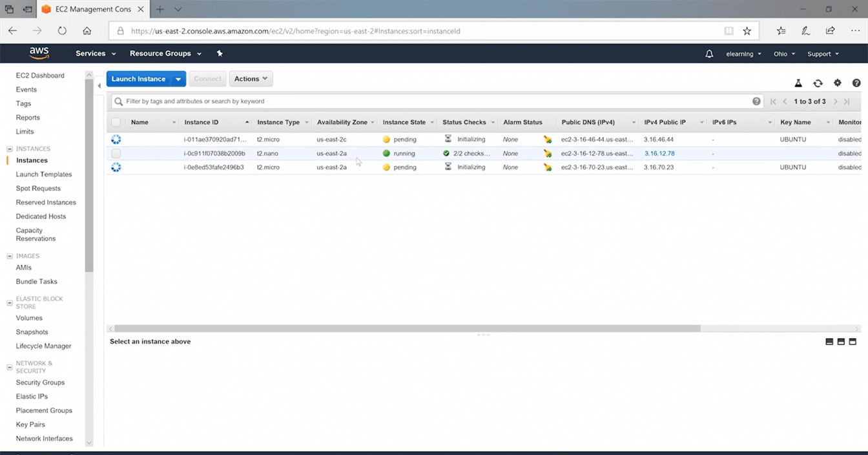Click the 3.16.12.78 public IP link
Image resolution: width=868 pixels, height=455 pixels.
[659, 154]
